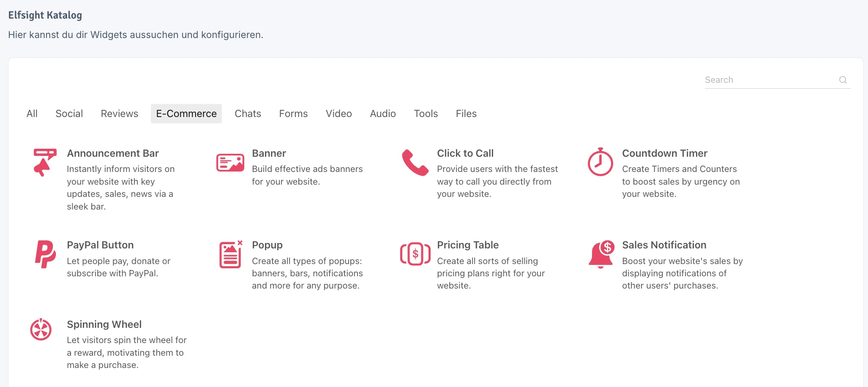
Task: Open the Sales Notification widget title
Action: coord(664,245)
